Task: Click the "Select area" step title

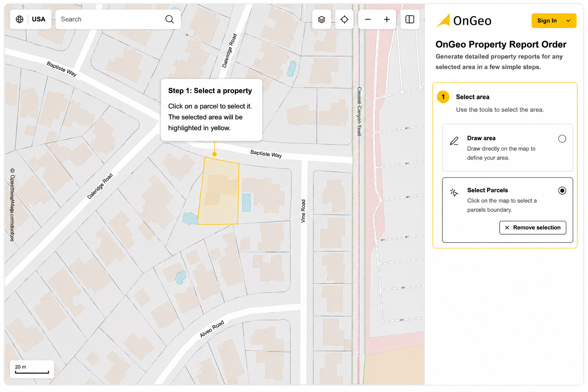Action: 472,97
